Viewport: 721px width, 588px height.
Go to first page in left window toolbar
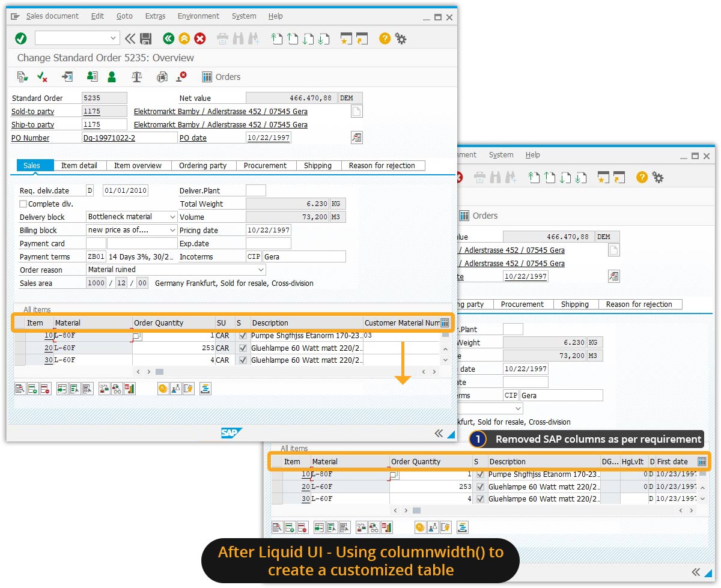pyautogui.click(x=277, y=39)
